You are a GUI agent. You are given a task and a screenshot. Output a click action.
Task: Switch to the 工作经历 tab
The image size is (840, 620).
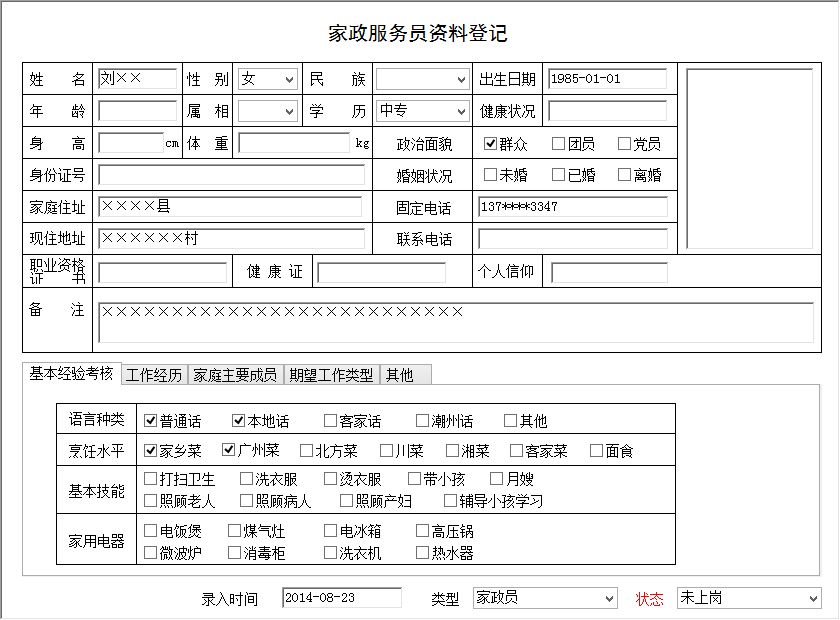154,375
